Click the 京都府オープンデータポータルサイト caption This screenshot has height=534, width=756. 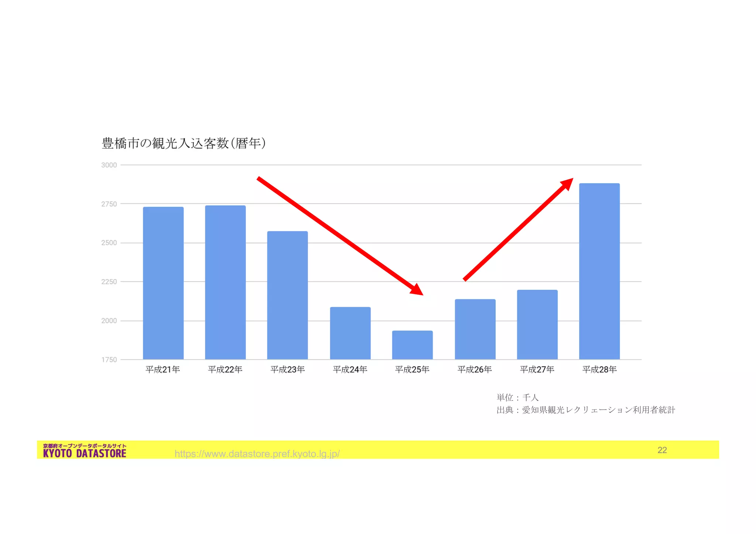tap(85, 446)
